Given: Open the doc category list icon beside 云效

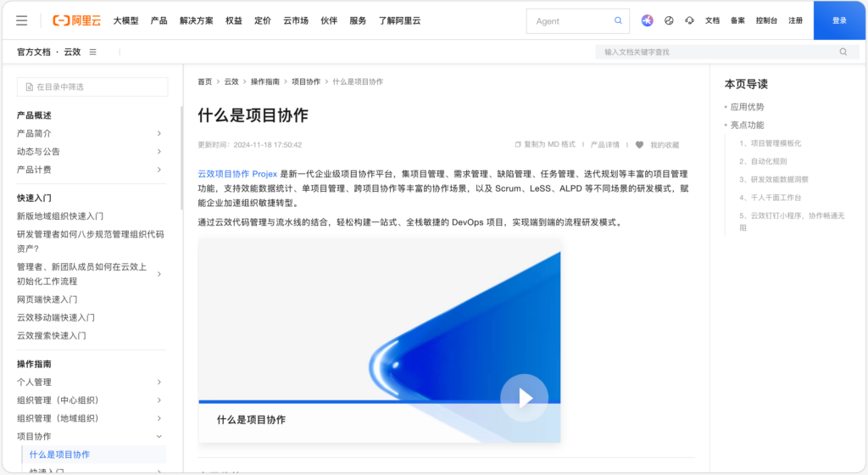Looking at the screenshot, I should click(93, 52).
